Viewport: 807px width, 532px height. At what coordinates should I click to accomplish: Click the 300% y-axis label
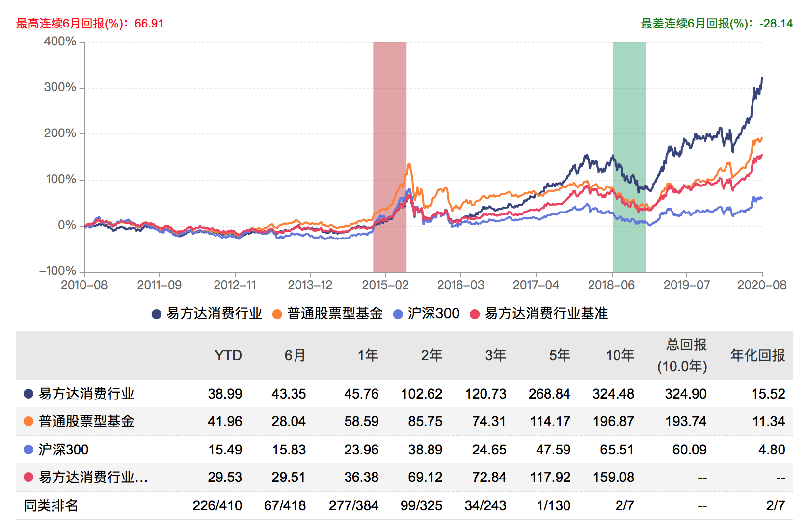[x=60, y=88]
